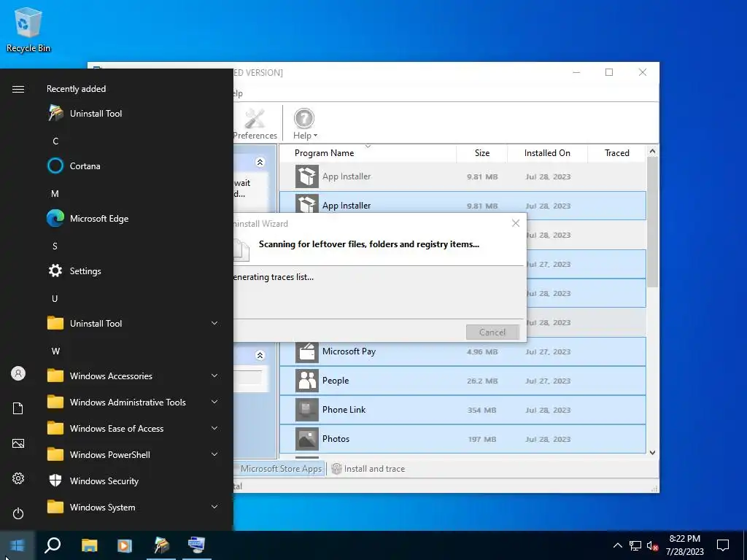The image size is (747, 560).
Task: Click the Photos app icon
Action: click(x=307, y=439)
